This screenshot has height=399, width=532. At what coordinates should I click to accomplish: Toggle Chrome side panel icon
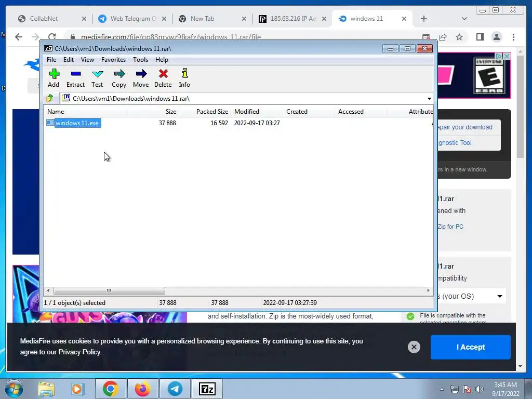[x=480, y=37]
